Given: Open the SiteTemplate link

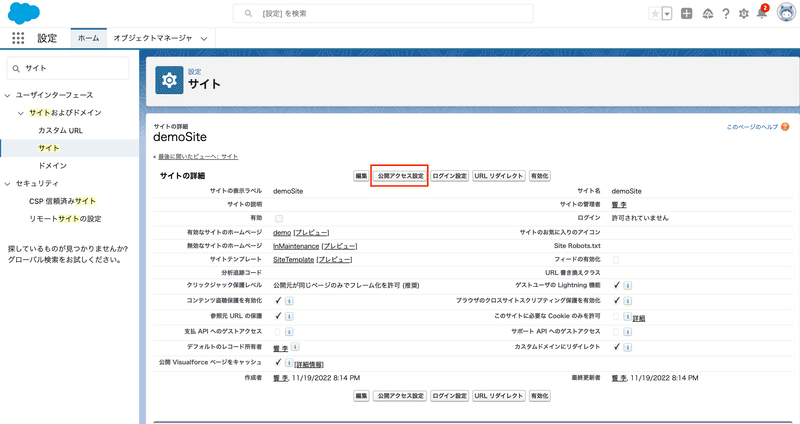Looking at the screenshot, I should point(293,260).
